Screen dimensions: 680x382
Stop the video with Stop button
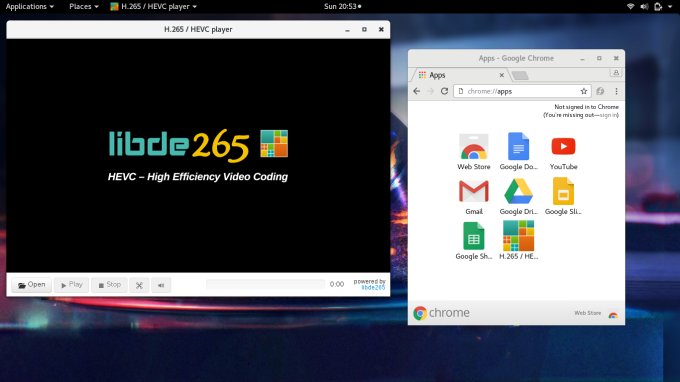[x=109, y=285]
